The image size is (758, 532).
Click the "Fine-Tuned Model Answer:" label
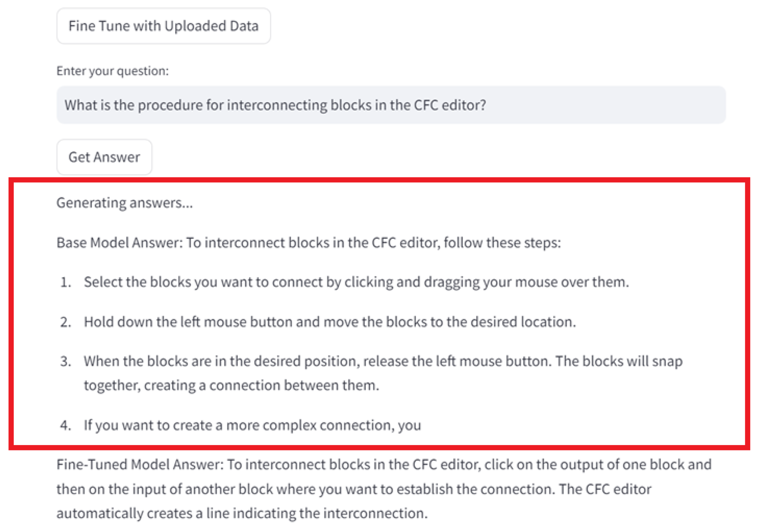140,464
